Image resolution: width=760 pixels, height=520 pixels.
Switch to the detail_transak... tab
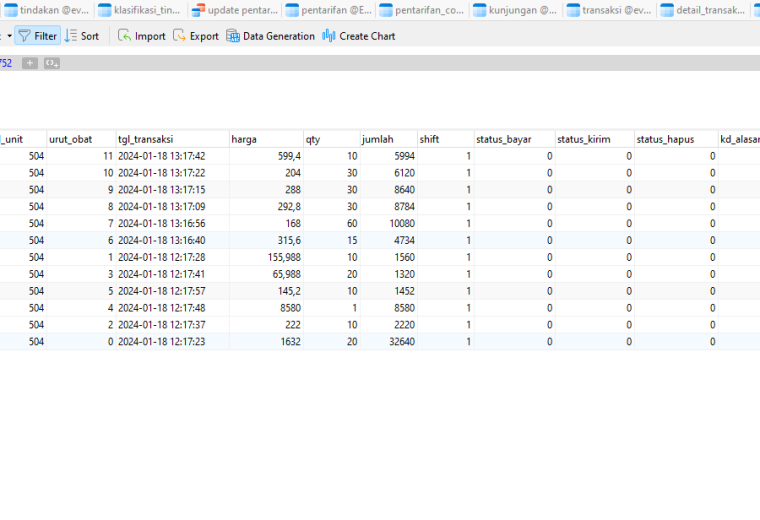point(703,10)
